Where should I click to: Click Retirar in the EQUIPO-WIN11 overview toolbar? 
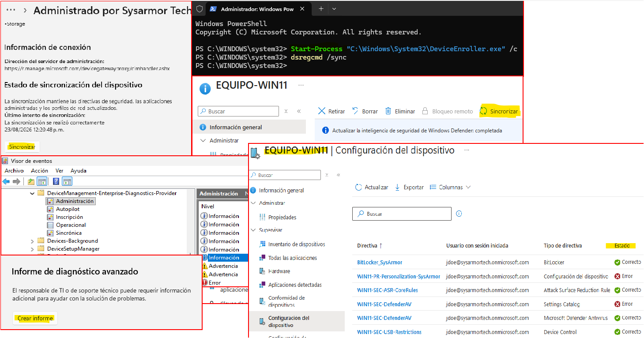point(331,111)
